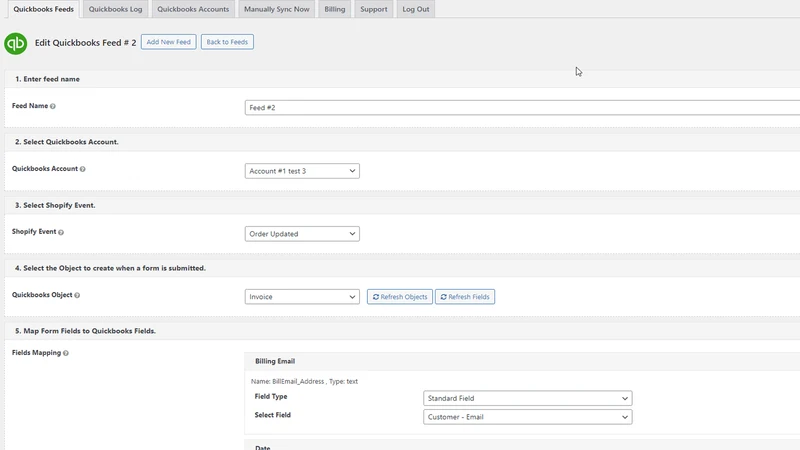Open the Field Type Standard Field dropdown
Image resolution: width=800 pixels, height=450 pixels.
pyautogui.click(x=528, y=398)
